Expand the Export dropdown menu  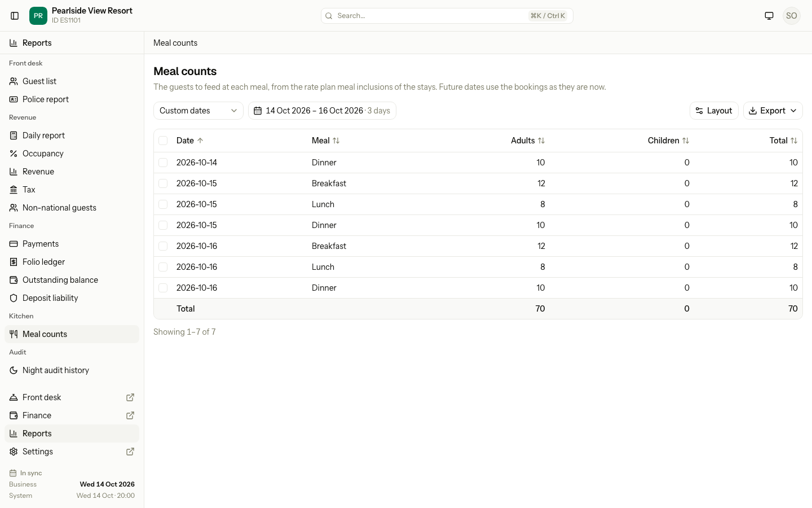(x=773, y=111)
